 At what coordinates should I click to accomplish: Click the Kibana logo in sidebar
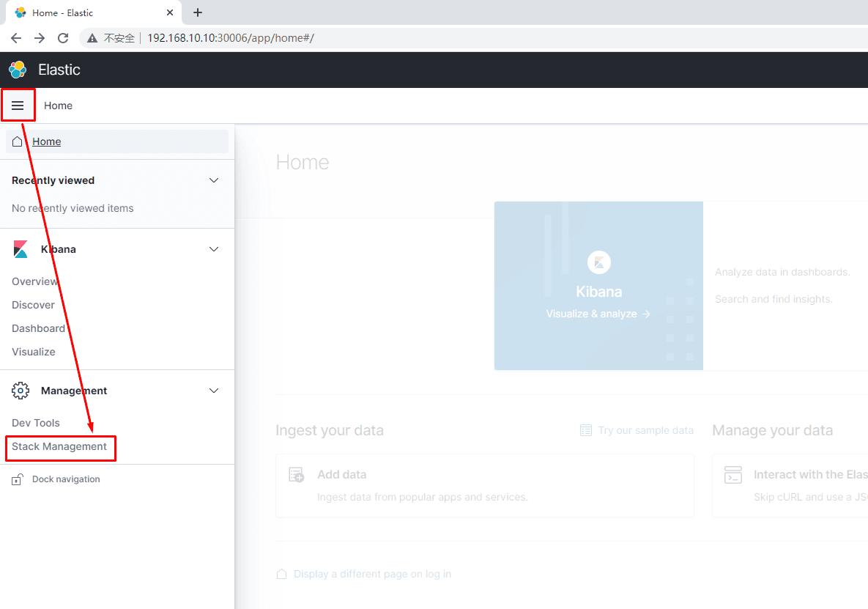[21, 249]
